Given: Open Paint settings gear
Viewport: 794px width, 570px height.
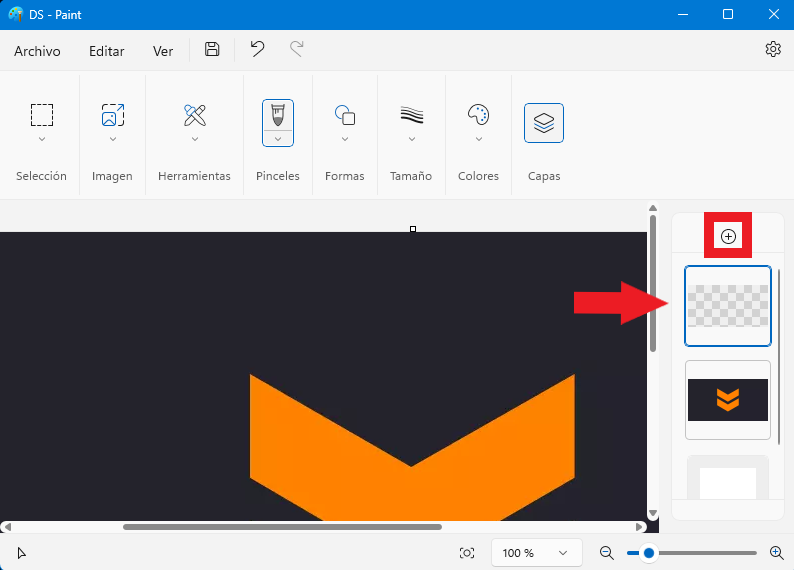Looking at the screenshot, I should point(773,49).
